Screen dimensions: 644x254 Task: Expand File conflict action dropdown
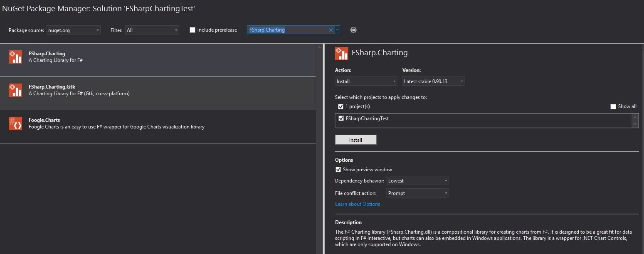coord(417,193)
